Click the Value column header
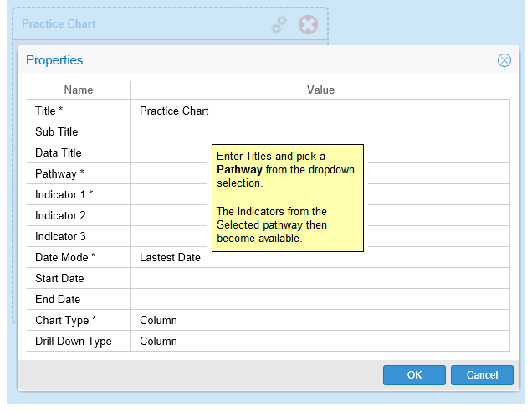The width and height of the screenshot is (532, 412). click(x=320, y=90)
